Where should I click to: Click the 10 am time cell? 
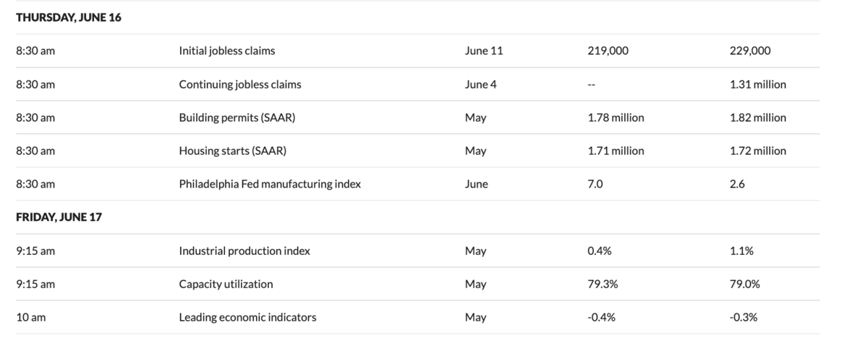point(30,317)
